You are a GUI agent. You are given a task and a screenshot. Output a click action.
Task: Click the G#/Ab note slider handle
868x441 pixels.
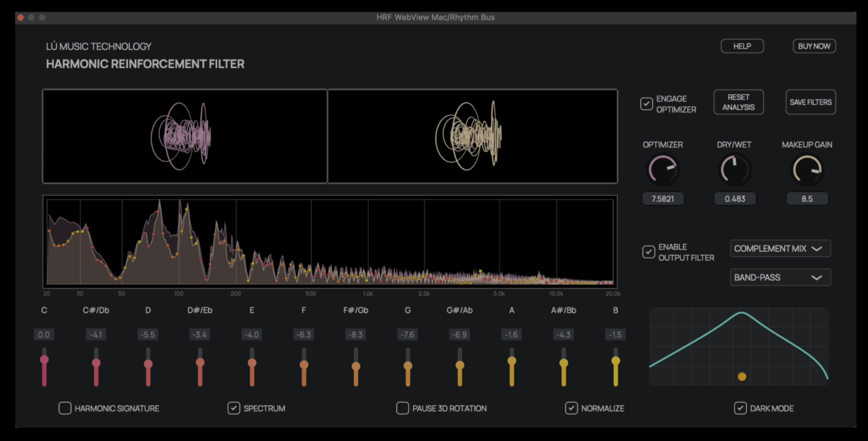[460, 365]
